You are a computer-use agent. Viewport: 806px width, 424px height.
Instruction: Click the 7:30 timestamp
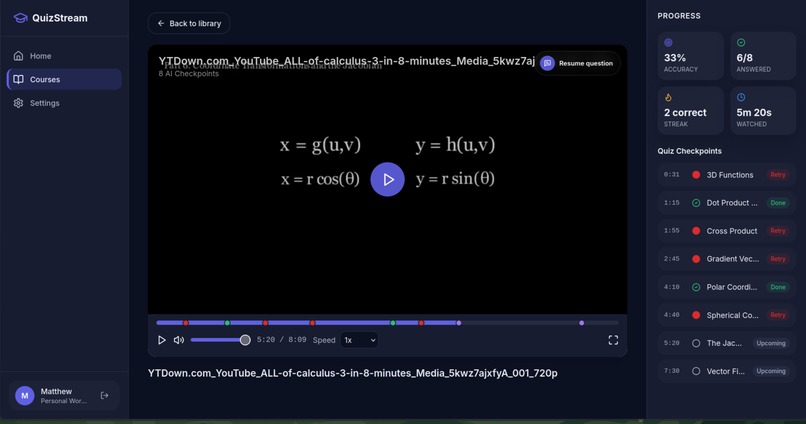(x=671, y=371)
